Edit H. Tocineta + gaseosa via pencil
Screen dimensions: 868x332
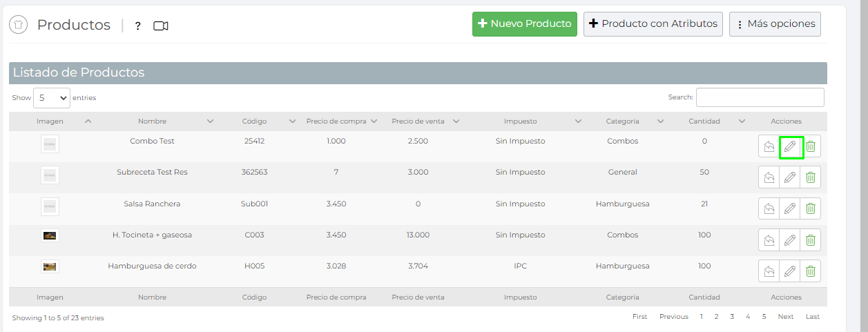[x=790, y=240]
